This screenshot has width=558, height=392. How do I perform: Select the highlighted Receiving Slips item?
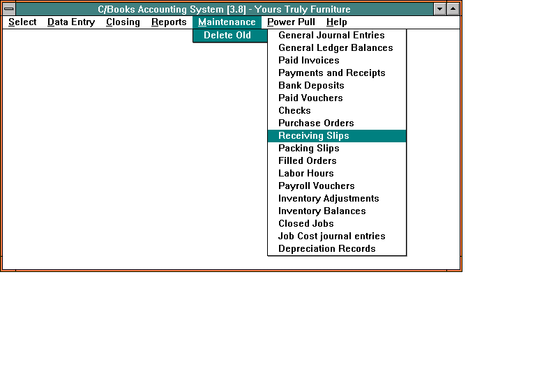coord(314,136)
